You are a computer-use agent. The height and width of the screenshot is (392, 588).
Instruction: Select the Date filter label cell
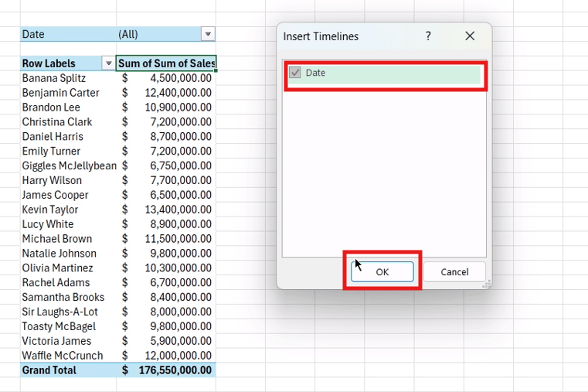(68, 34)
